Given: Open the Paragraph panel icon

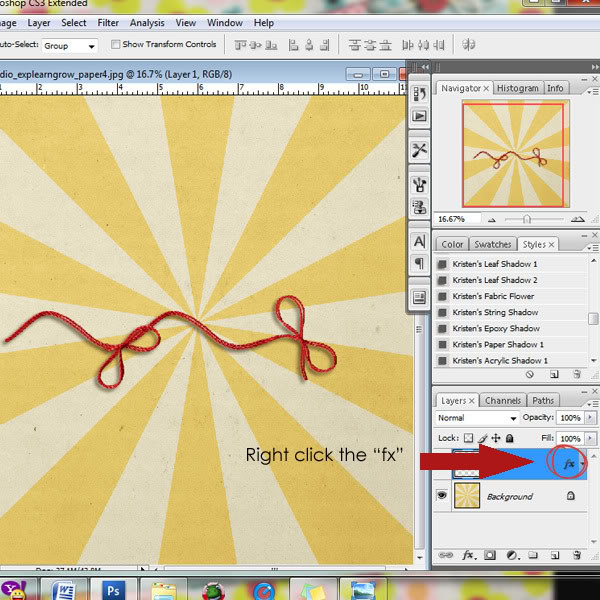Looking at the screenshot, I should (x=419, y=263).
